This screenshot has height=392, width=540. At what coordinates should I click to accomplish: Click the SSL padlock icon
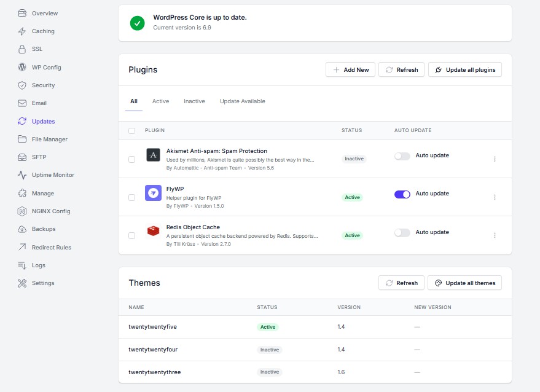point(22,49)
